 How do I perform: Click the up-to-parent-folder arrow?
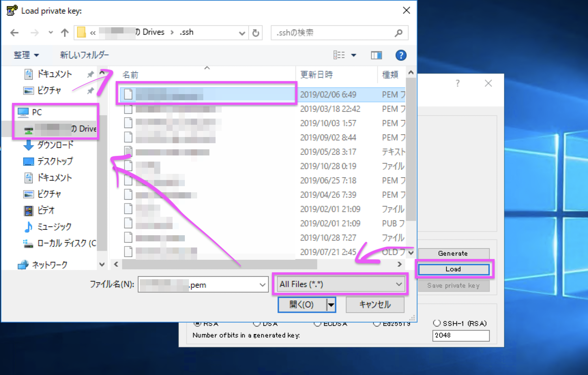pos(64,32)
